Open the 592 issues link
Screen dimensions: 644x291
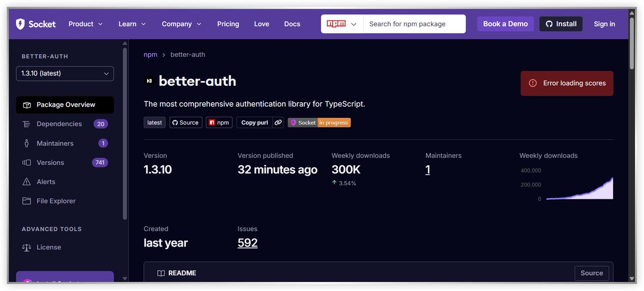click(247, 243)
